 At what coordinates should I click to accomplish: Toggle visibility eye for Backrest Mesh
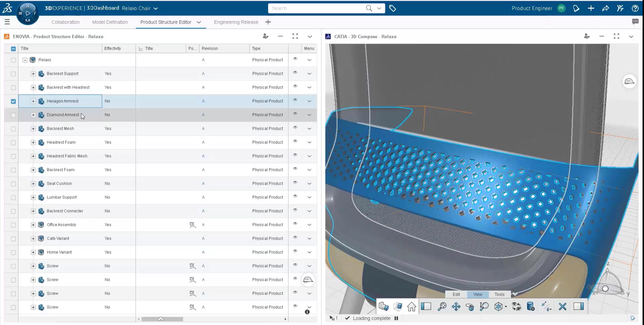pyautogui.click(x=295, y=127)
